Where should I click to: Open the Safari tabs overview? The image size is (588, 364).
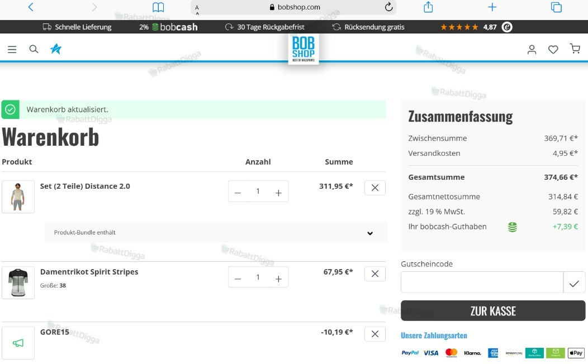pyautogui.click(x=556, y=7)
